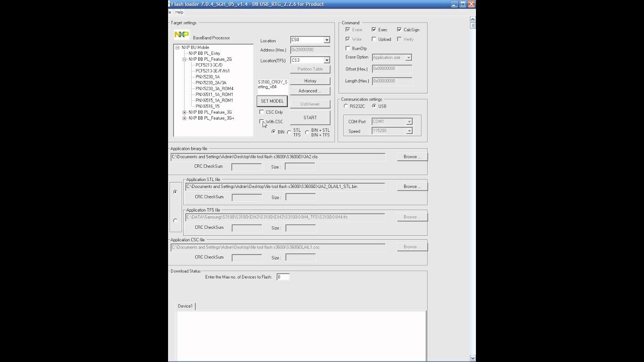Select PCF5213-3C/D in the processor tree
644x362 pixels.
209,65
